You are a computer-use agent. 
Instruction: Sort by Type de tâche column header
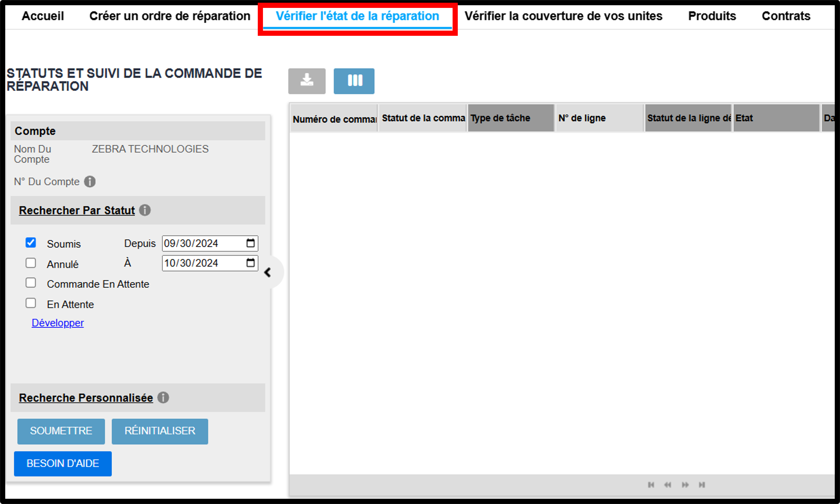pos(511,118)
